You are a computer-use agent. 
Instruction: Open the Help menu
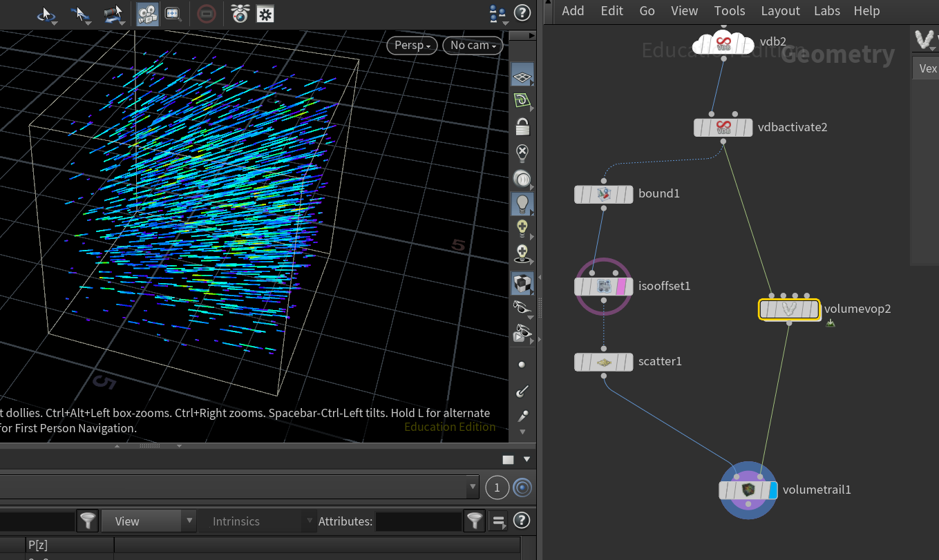866,10
